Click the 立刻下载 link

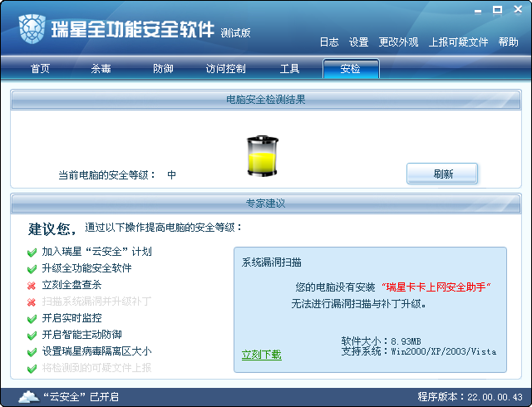262,355
